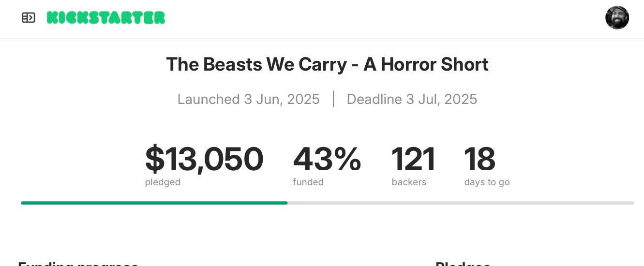Click the 'backers' label text

click(409, 182)
